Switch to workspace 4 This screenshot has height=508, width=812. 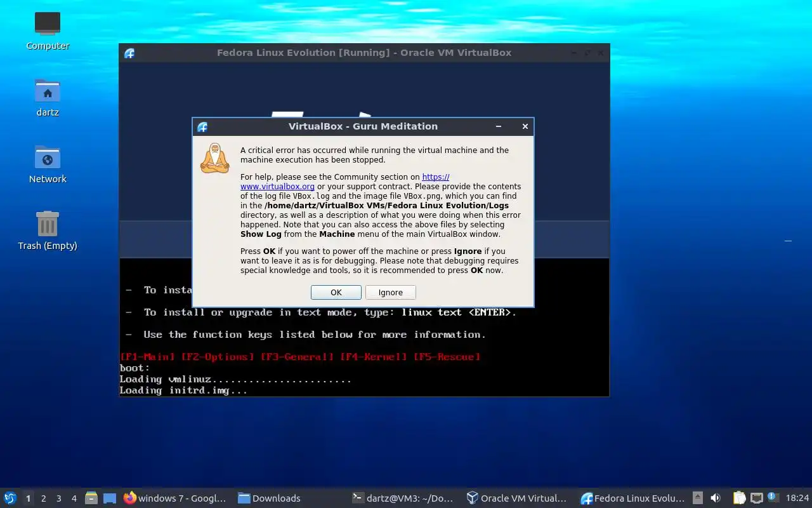point(74,498)
